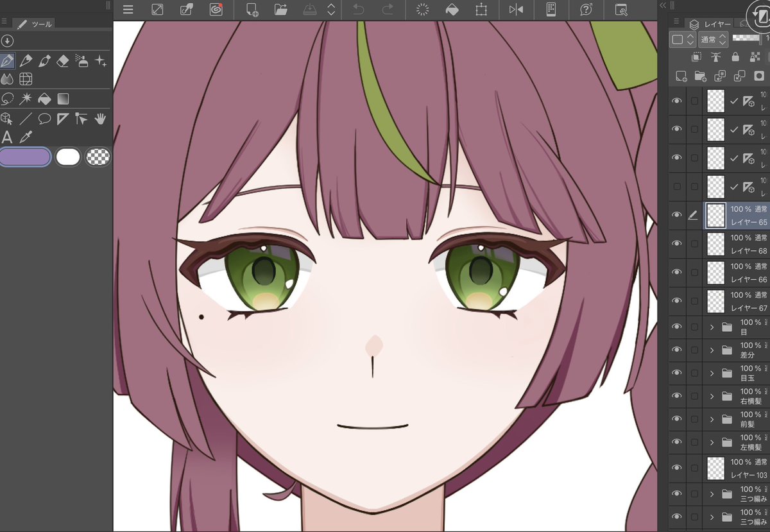The width and height of the screenshot is (770, 532).
Task: Click the Scale/Rotate transform icon
Action: (x=481, y=10)
